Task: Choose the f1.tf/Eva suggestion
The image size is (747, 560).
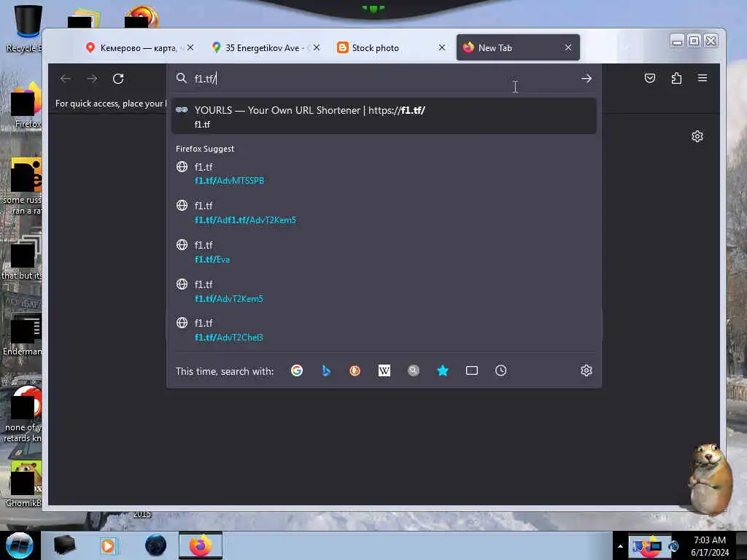Action: pos(384,252)
